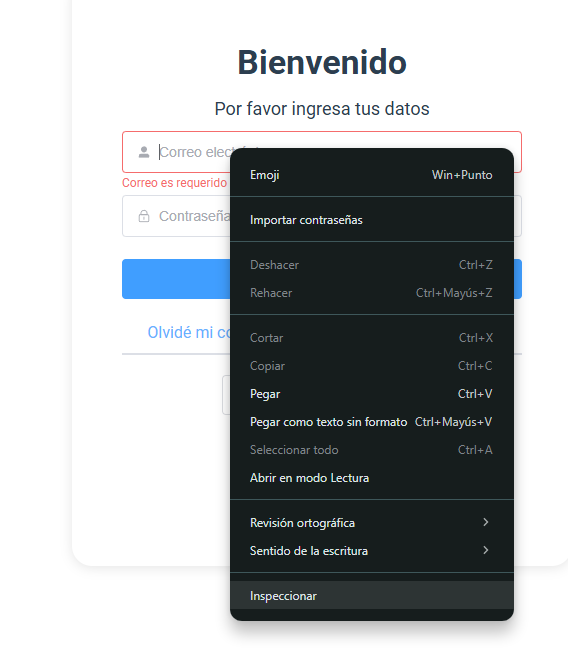This screenshot has height=662, width=568.
Task: Select Cortar in the context menu
Action: (372, 338)
